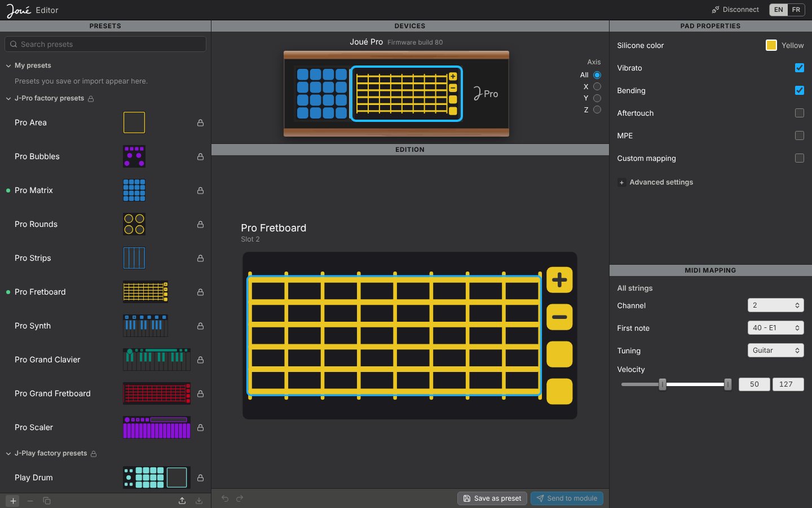
Task: Select the Pro Strips preset
Action: pos(105,258)
